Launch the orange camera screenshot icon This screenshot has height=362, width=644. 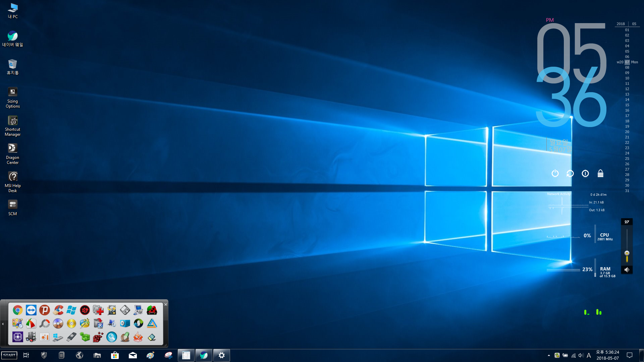45,337
